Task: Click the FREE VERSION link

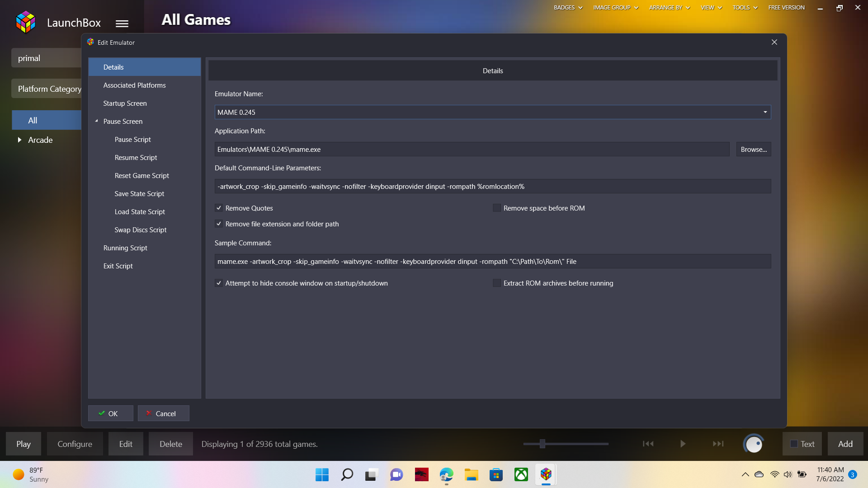Action: (x=786, y=7)
